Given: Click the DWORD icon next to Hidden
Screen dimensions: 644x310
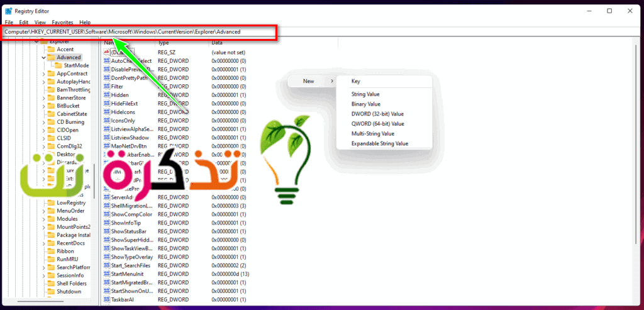Looking at the screenshot, I should click(x=107, y=95).
